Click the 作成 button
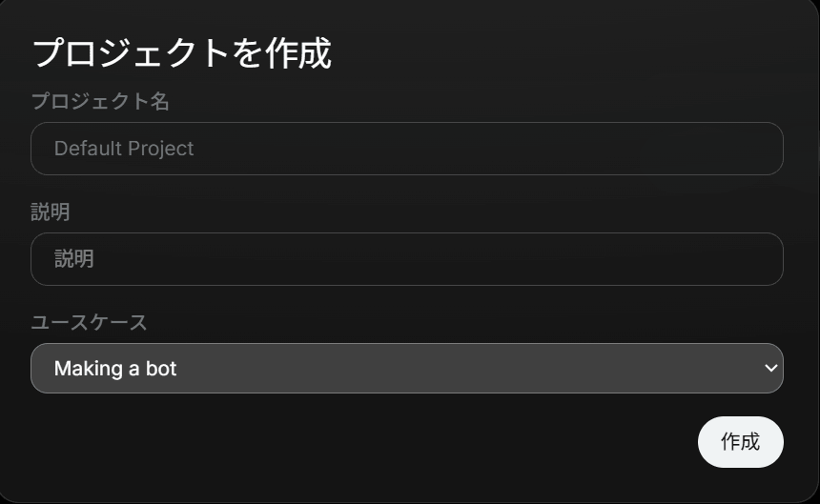The image size is (820, 504). pyautogui.click(x=740, y=442)
